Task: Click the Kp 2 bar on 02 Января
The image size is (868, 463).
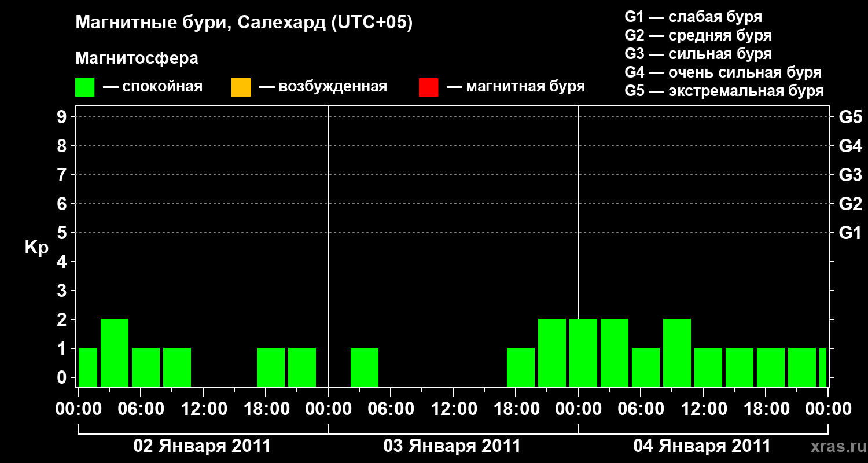Action: (115, 352)
